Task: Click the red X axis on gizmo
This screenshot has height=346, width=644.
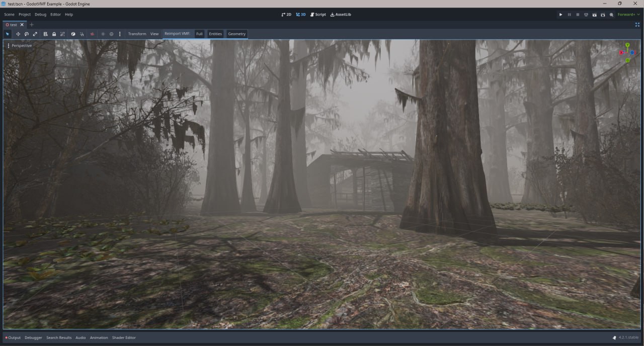Action: point(621,52)
